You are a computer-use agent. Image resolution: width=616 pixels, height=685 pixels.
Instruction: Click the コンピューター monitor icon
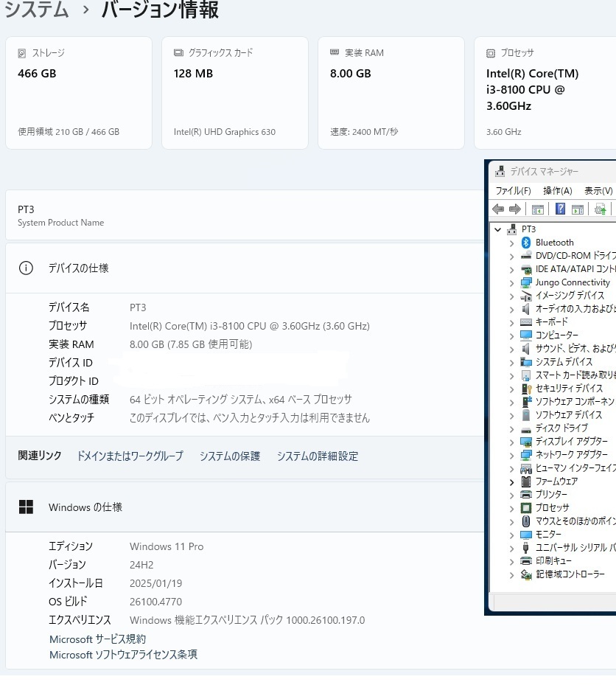pos(526,335)
